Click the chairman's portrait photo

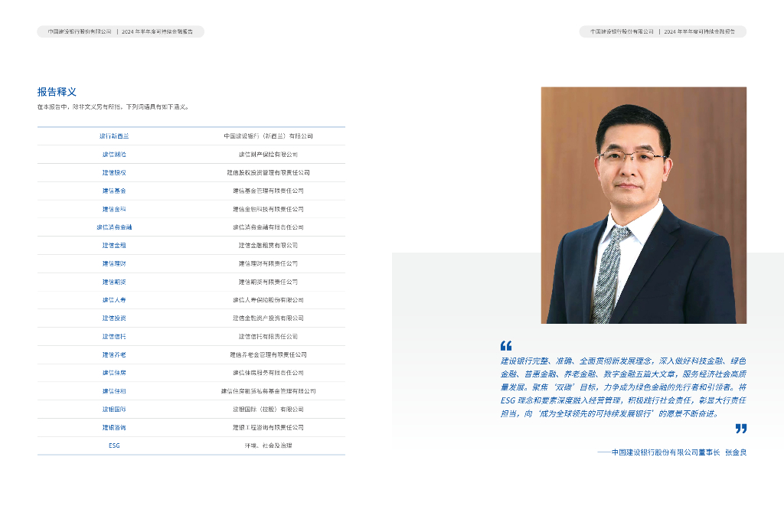pyautogui.click(x=643, y=204)
